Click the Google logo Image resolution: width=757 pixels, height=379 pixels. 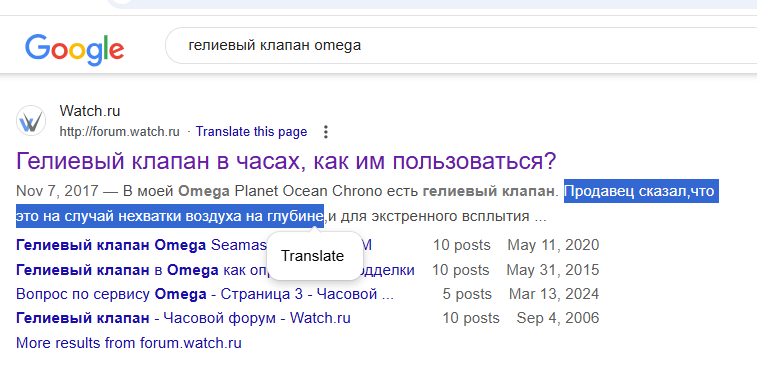[x=74, y=49]
